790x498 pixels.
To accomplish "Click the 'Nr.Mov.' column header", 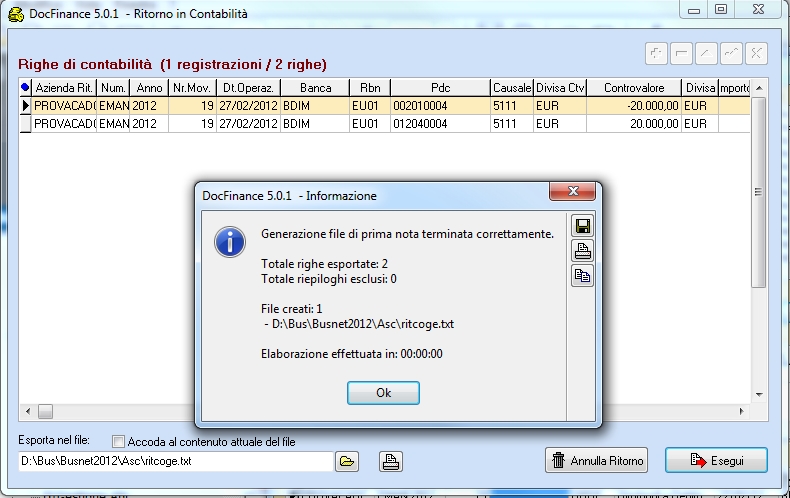I will coord(192,88).
